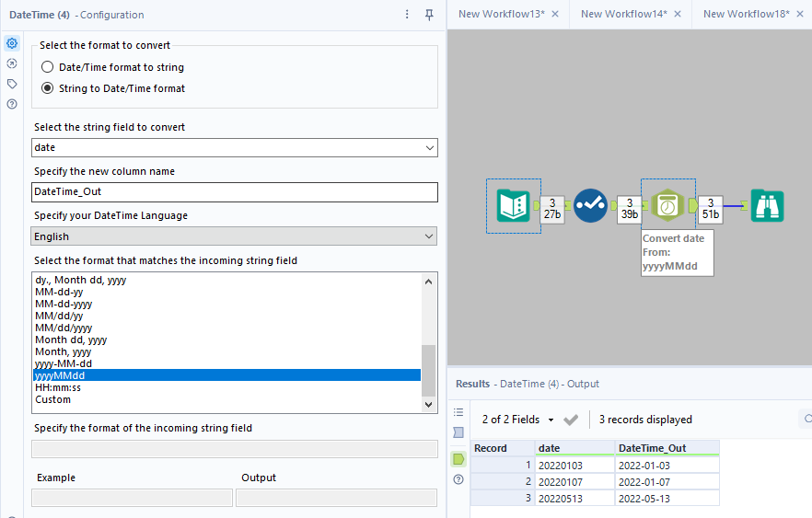Select output anchor icon in Results sidebar
This screenshot has width=812, height=518.
click(458, 459)
